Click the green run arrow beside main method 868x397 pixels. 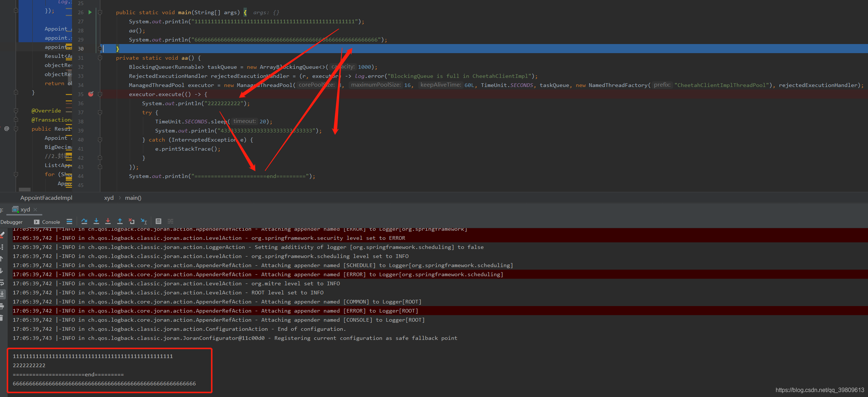90,12
